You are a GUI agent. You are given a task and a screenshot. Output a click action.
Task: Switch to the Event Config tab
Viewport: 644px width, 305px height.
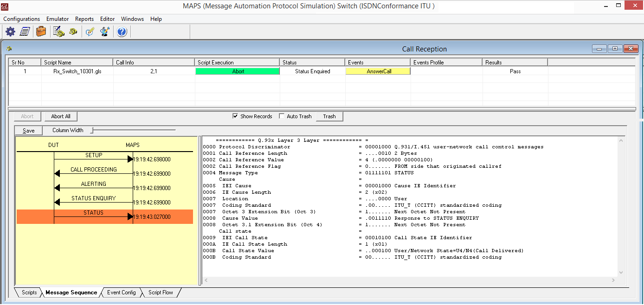(x=121, y=292)
